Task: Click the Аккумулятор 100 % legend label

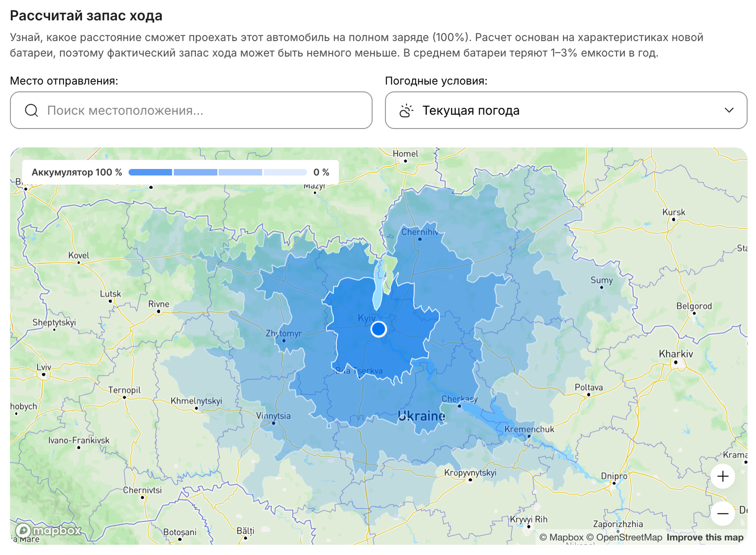Action: pos(77,172)
